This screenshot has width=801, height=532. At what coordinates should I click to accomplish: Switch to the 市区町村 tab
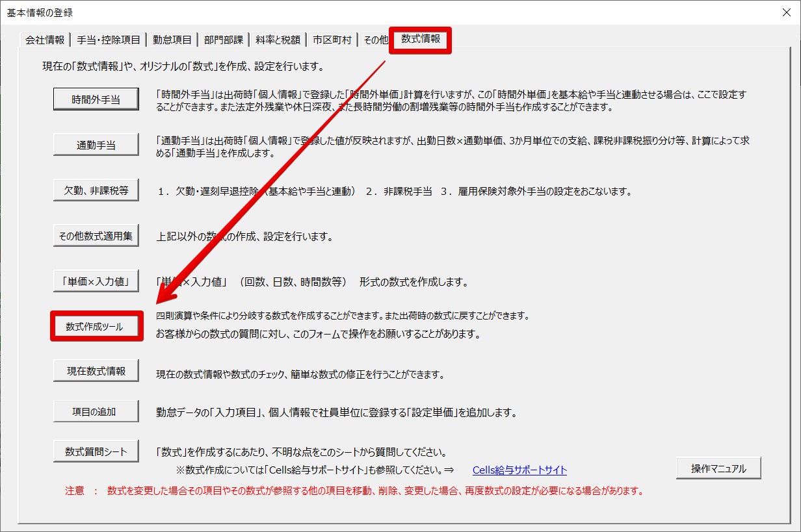pyautogui.click(x=332, y=40)
